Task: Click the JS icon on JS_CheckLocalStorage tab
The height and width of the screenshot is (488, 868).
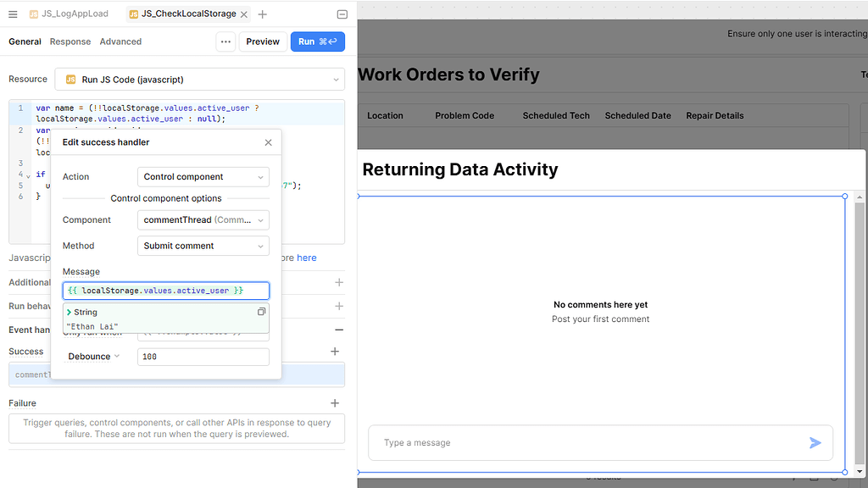Action: tap(131, 14)
